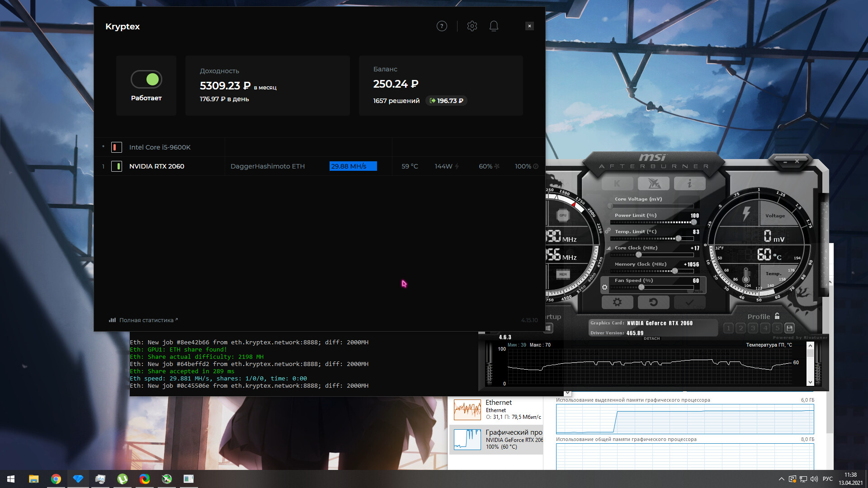Viewport: 868px width, 488px height.
Task: Open the volume speaker tray icon
Action: (814, 479)
